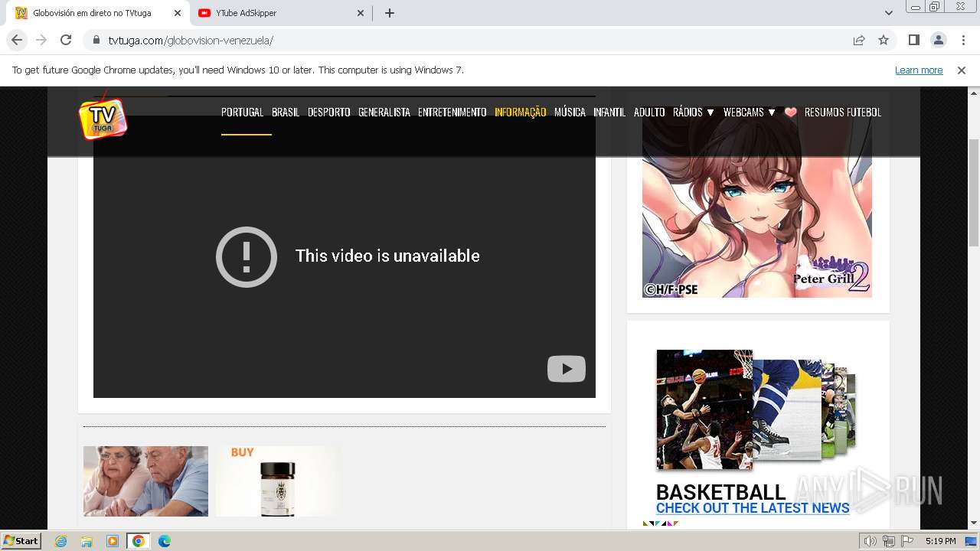
Task: Click the 5:19 PM system clock
Action: 940,541
